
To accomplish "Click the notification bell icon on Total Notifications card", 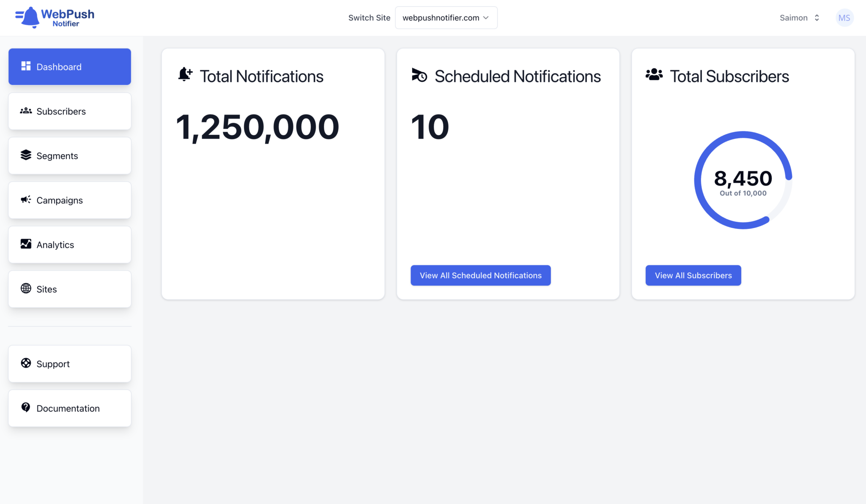I will [x=185, y=74].
